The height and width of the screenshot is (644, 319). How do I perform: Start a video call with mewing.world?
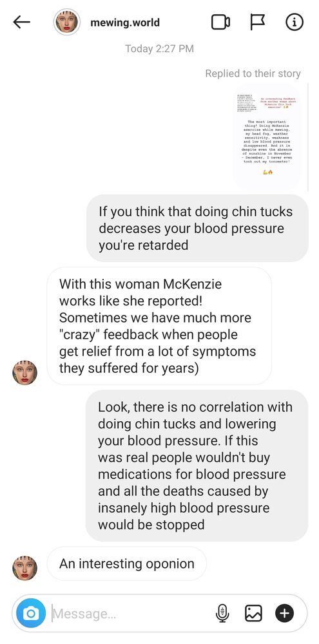pos(220,22)
